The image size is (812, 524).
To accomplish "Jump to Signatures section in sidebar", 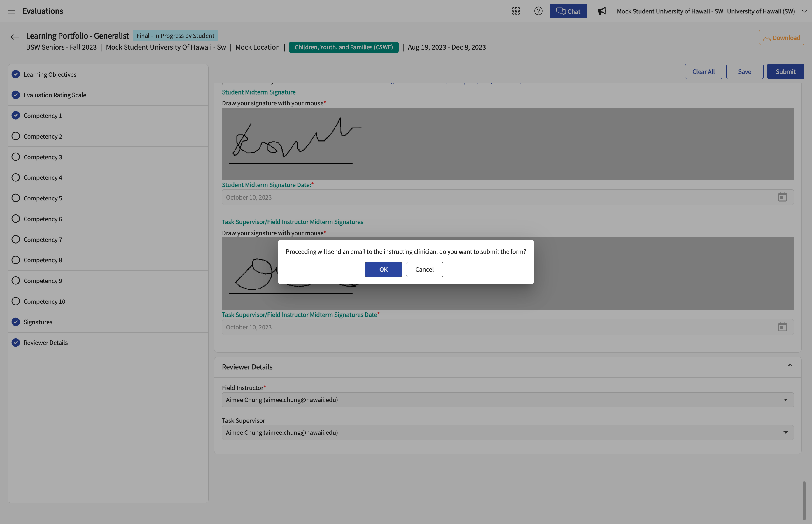I will (x=108, y=322).
